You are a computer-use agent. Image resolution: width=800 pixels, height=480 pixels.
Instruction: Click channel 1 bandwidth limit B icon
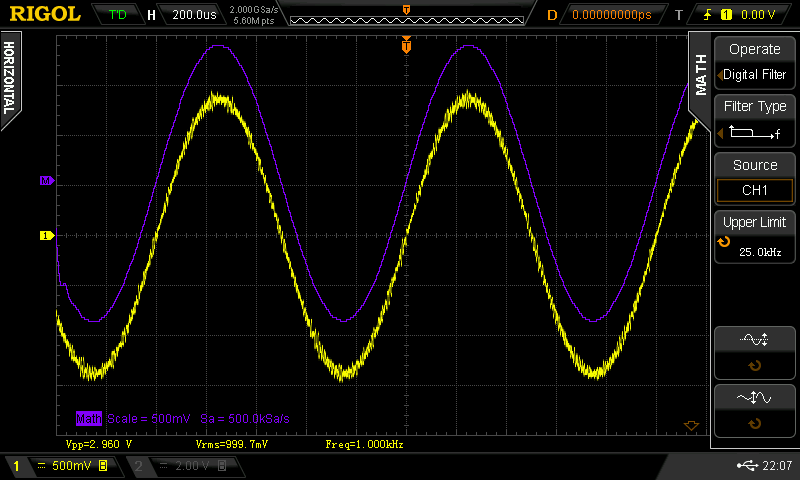(x=103, y=465)
